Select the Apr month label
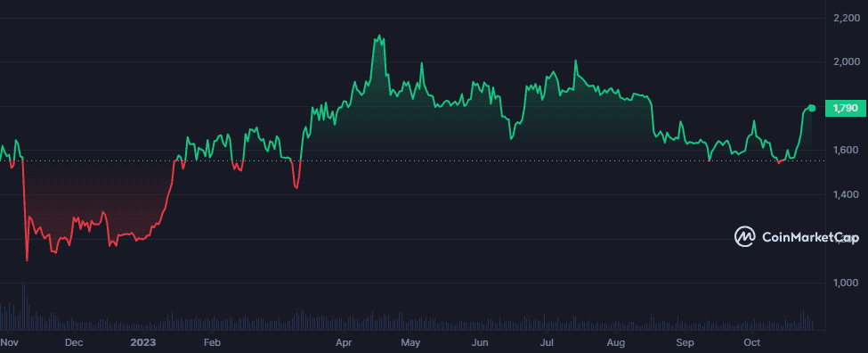The width and height of the screenshot is (868, 353). [344, 342]
